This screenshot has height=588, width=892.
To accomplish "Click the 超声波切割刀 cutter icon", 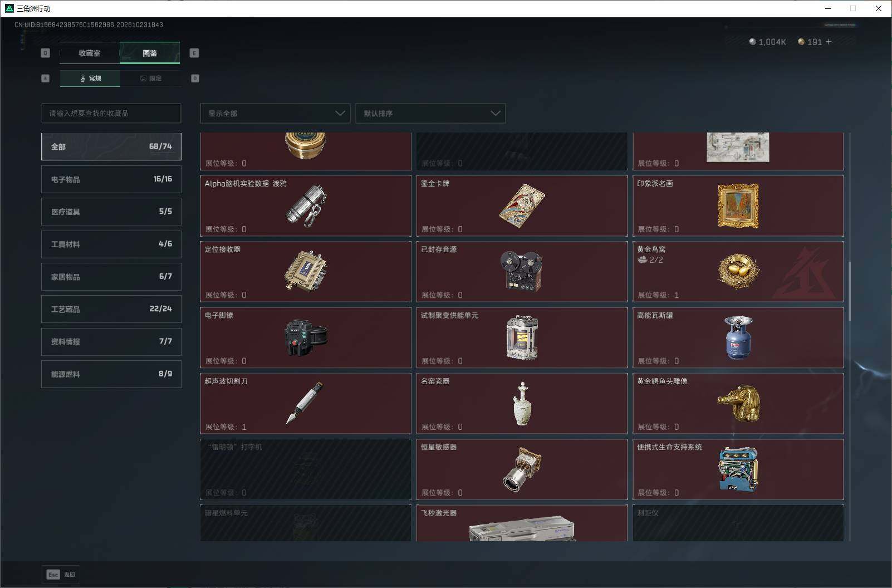I will (305, 403).
